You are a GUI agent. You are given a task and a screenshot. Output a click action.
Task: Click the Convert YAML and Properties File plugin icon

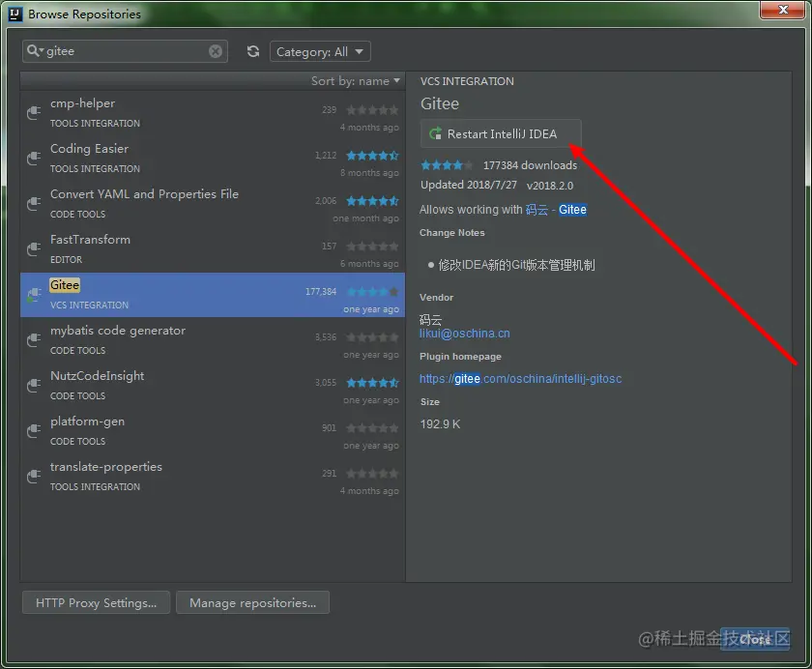pos(34,203)
